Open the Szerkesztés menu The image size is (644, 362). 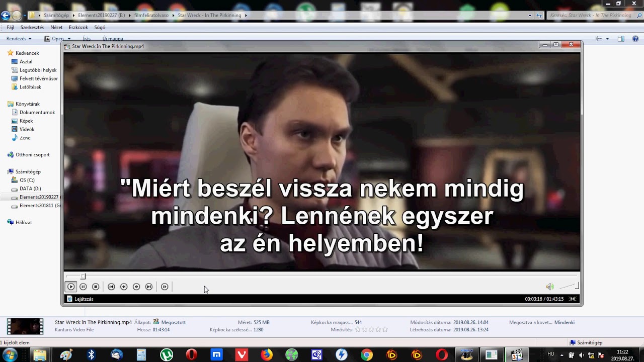pyautogui.click(x=32, y=27)
